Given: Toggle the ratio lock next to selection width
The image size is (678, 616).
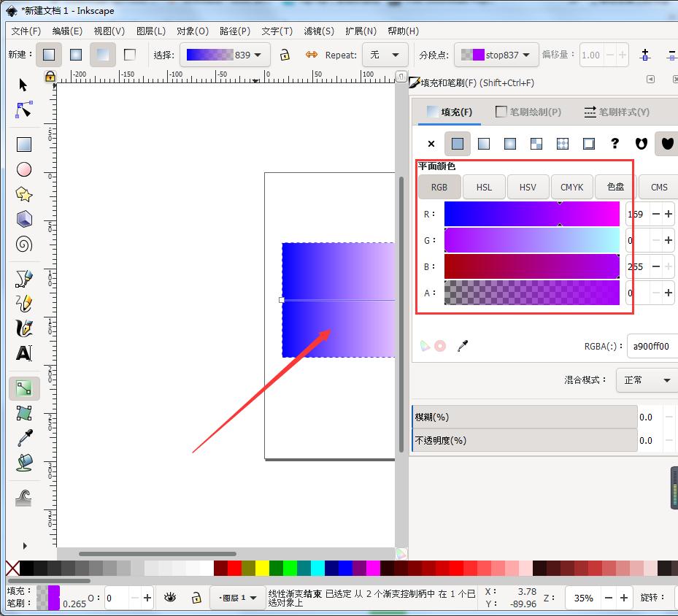Looking at the screenshot, I should 284,55.
